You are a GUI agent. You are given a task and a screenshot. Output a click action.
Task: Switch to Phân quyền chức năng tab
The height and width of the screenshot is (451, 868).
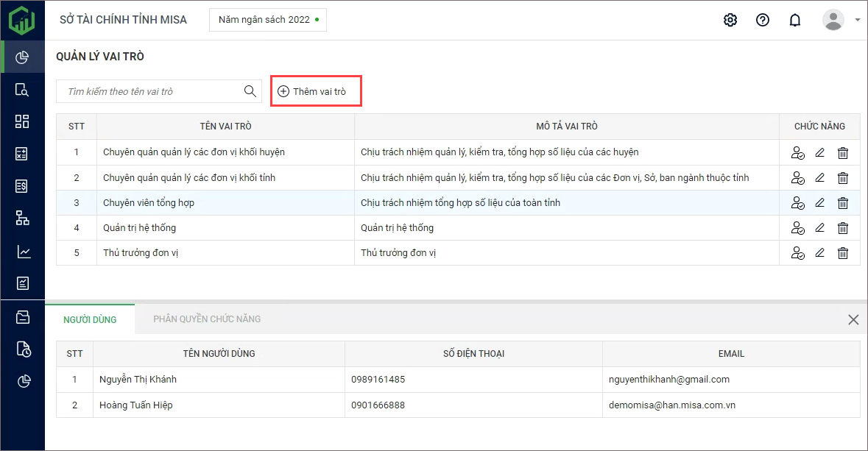(x=207, y=319)
